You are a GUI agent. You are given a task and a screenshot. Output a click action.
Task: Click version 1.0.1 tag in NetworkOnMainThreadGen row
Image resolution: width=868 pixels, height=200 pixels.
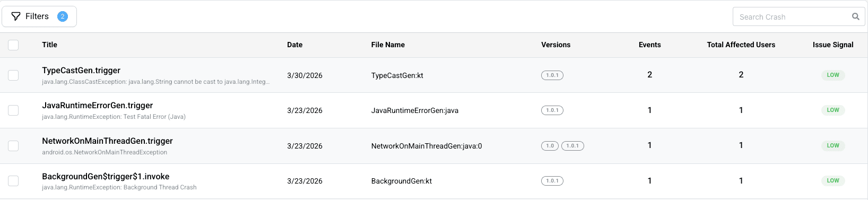[572, 146]
